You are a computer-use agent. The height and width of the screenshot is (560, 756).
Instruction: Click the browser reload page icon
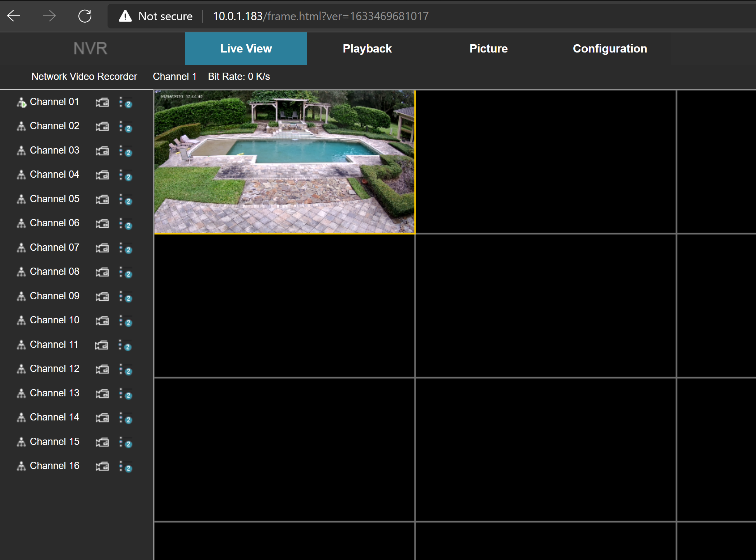(x=85, y=16)
